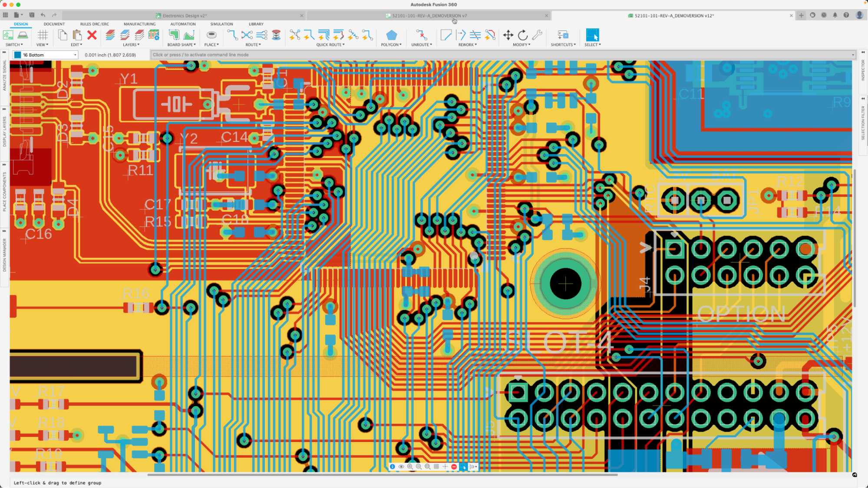This screenshot has width=868, height=488.
Task: Click the LIBRARY menu item
Action: click(x=256, y=24)
